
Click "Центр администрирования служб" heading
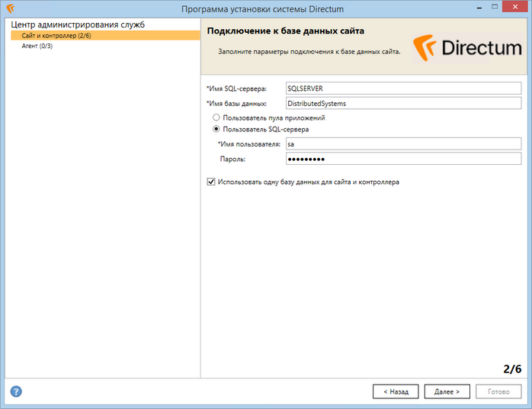point(78,24)
